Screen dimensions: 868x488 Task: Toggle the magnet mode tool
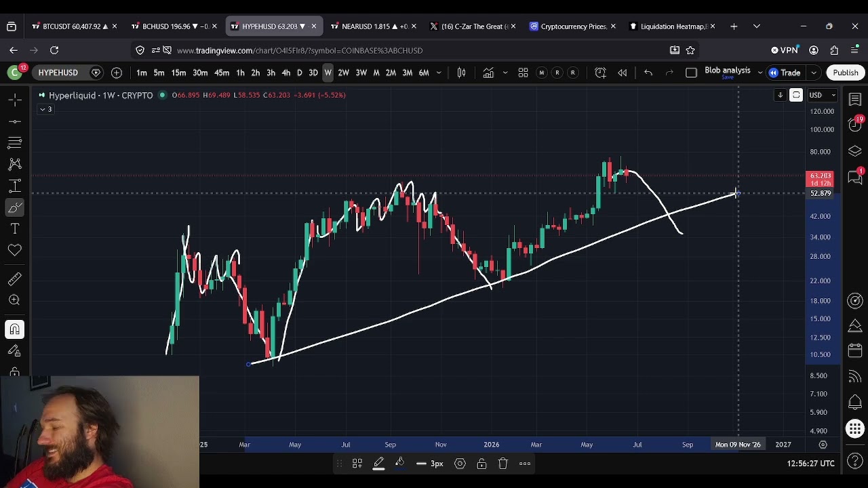point(14,329)
